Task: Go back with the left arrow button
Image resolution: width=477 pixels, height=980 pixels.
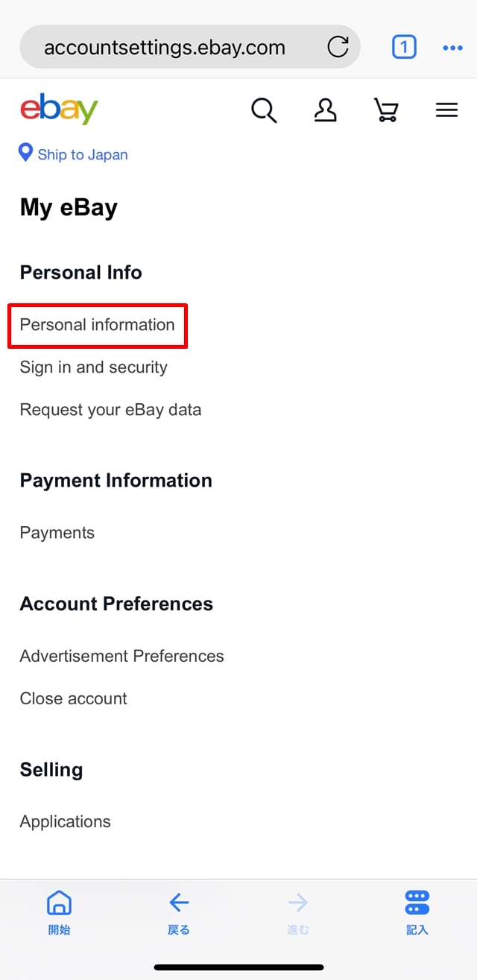Action: [x=178, y=911]
